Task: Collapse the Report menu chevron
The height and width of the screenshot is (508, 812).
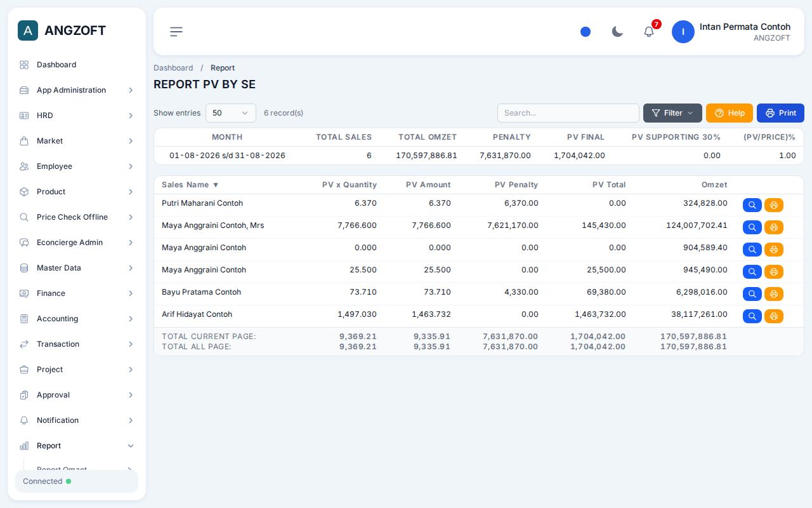Action: click(x=131, y=446)
